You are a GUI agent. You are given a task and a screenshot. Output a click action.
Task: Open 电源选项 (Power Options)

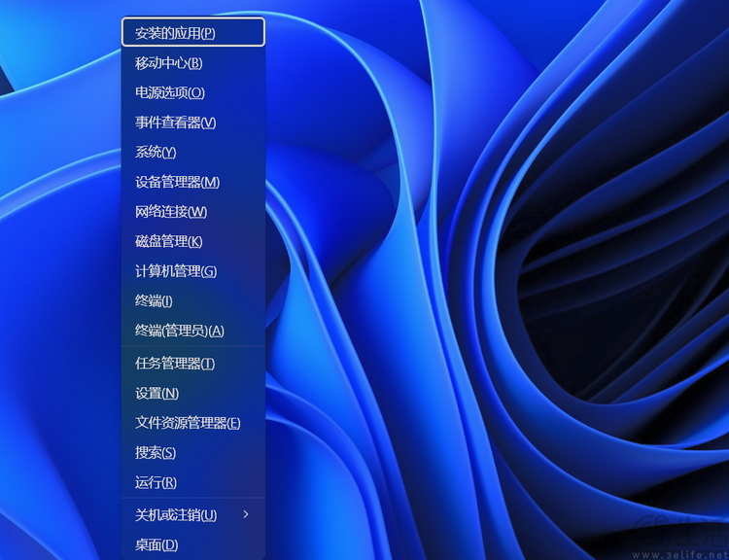[x=170, y=93]
